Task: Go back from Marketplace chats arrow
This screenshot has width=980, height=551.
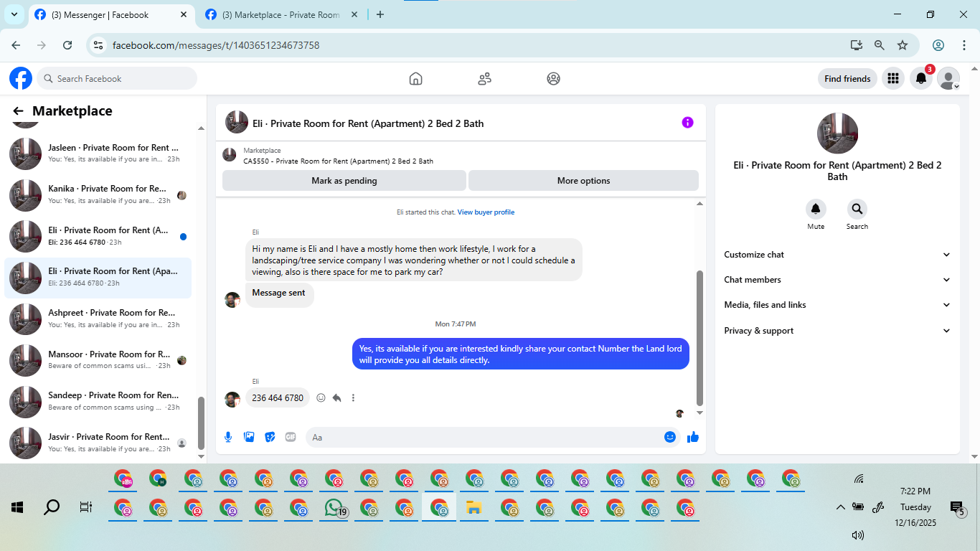Action: pos(18,111)
